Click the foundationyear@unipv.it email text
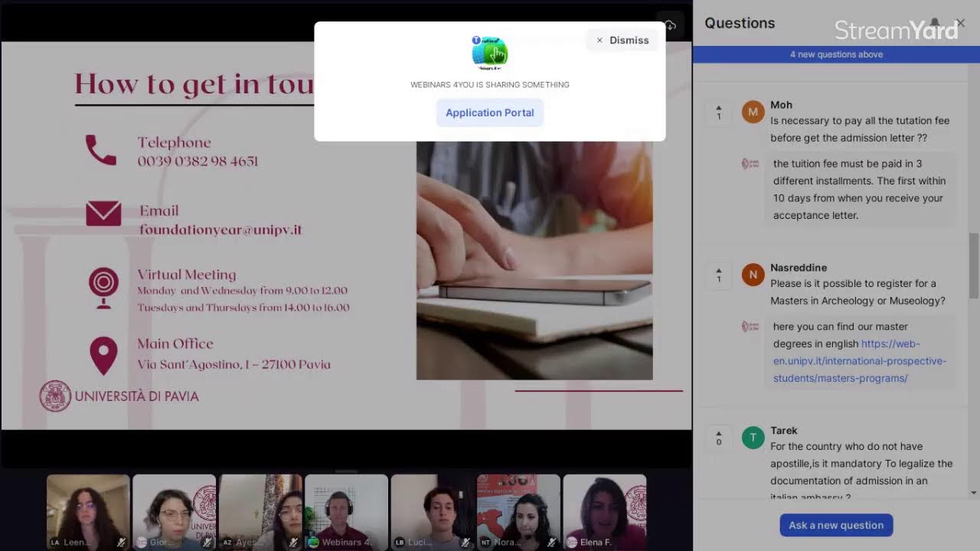 point(220,230)
